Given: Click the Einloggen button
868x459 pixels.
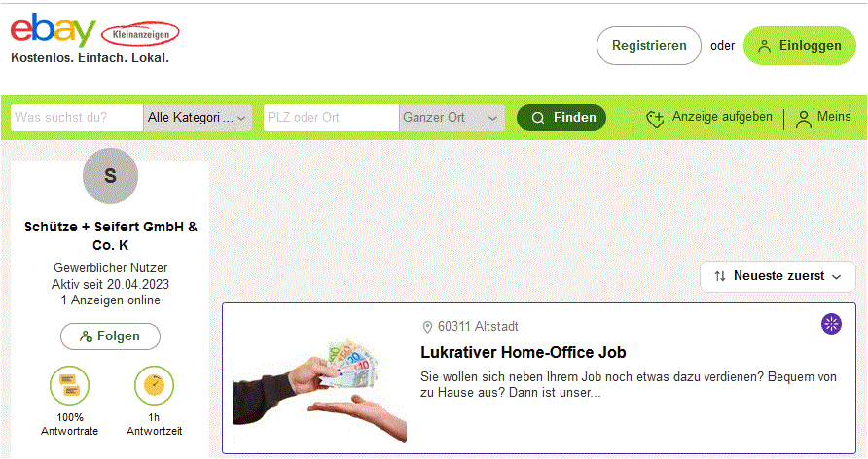Looking at the screenshot, I should 799,46.
